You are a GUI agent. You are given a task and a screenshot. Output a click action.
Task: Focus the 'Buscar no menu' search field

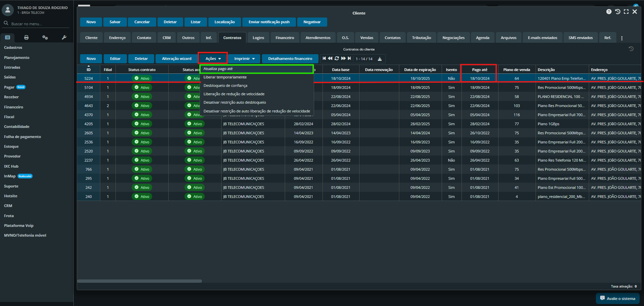[37, 24]
